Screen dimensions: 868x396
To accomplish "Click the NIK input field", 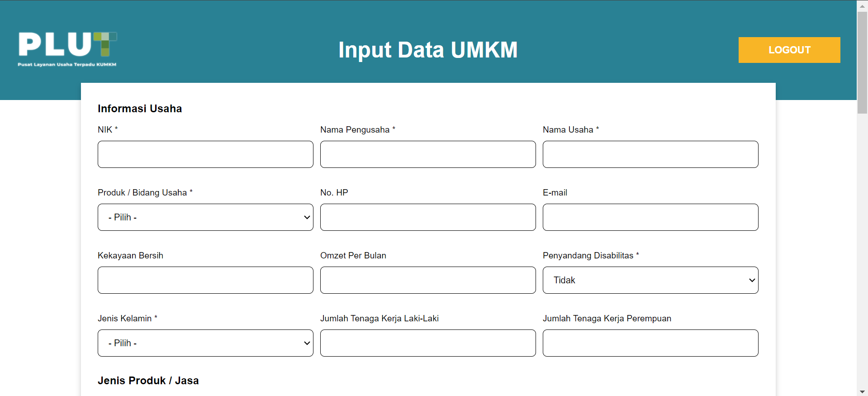I will point(205,154).
